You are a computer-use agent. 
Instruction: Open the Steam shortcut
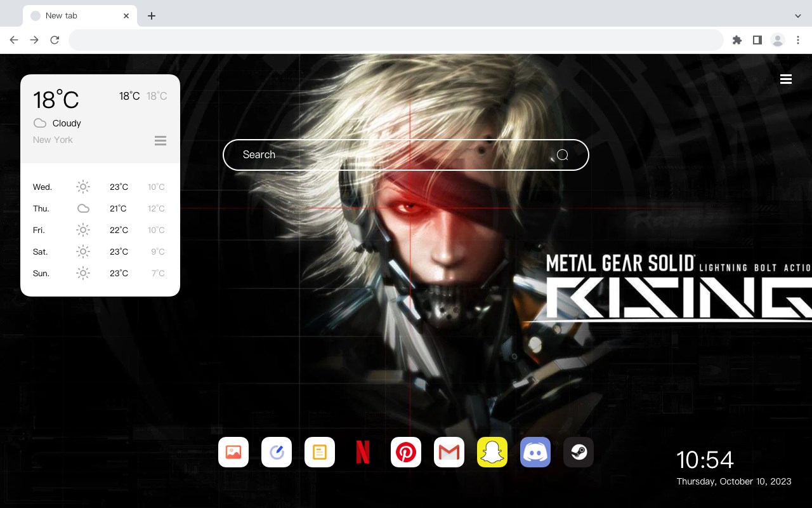point(579,452)
